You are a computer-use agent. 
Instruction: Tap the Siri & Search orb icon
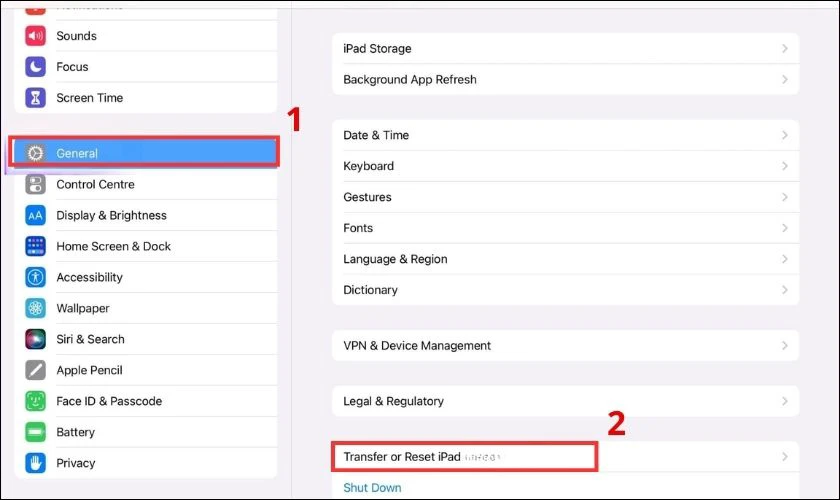[x=35, y=339]
